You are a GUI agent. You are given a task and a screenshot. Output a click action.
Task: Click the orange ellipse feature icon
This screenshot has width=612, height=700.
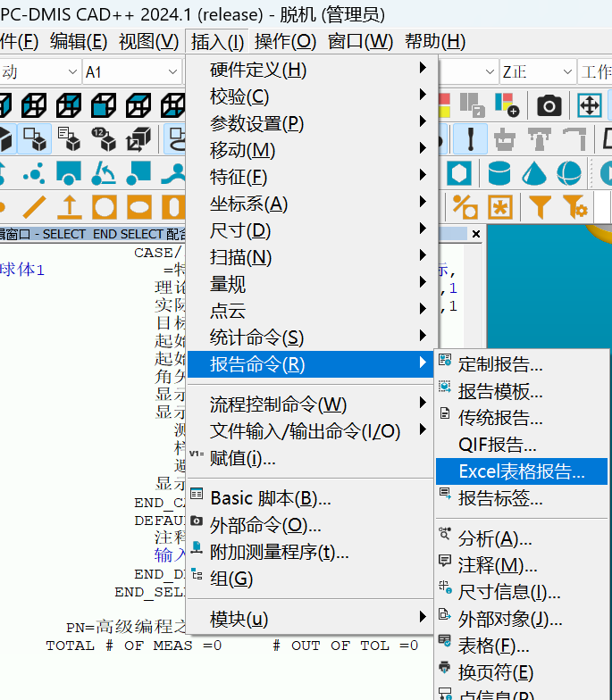tap(139, 207)
